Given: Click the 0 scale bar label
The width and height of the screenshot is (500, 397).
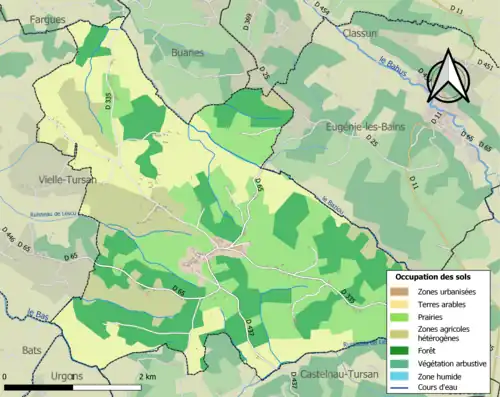Looking at the screenshot, I should point(4,377).
